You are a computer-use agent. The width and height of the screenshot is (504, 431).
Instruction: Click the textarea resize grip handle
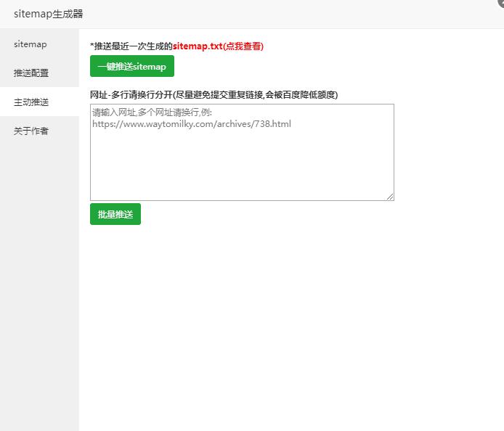[390, 197]
